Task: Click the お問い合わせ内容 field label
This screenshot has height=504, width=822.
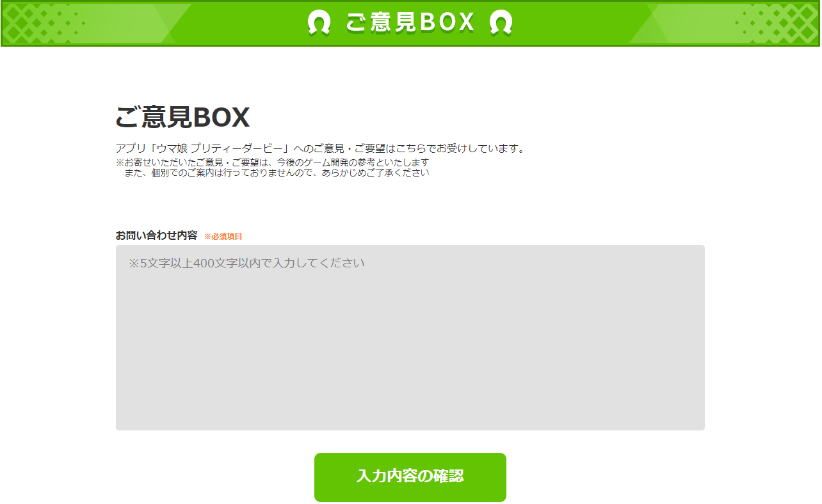Action: click(x=156, y=235)
